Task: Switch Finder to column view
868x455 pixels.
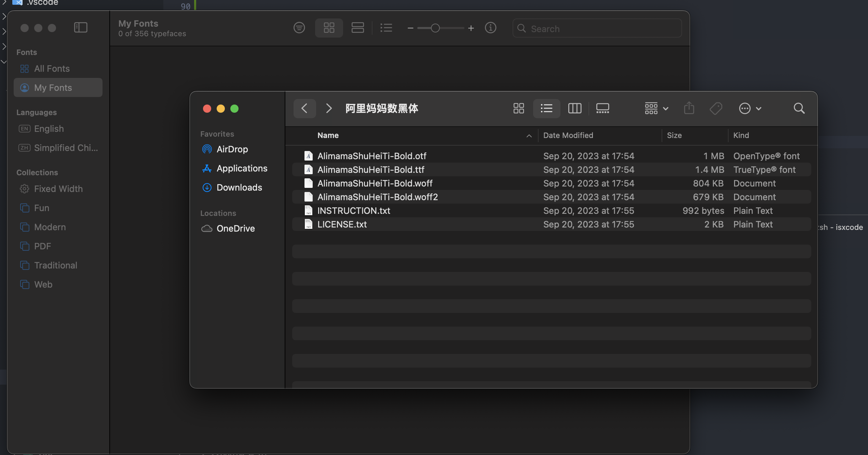Action: pyautogui.click(x=574, y=109)
